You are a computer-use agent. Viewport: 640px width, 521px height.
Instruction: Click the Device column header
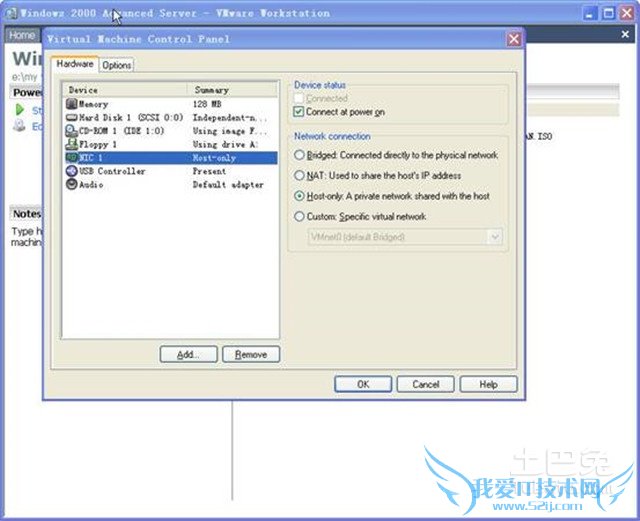[124, 90]
